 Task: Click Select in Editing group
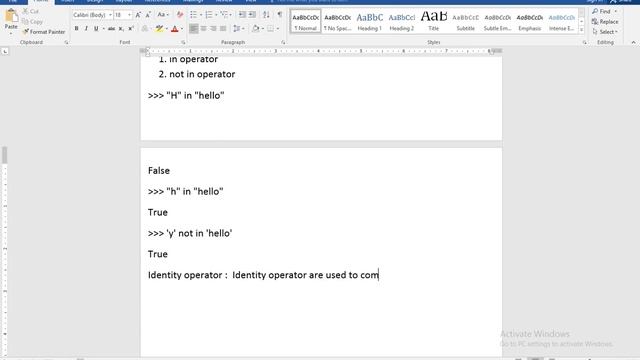(x=605, y=32)
